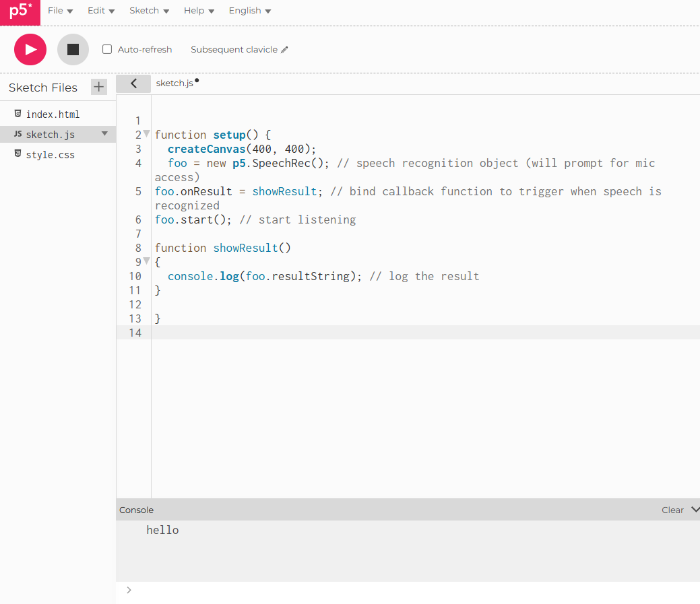Select style.css in Sketch Files
The height and width of the screenshot is (604, 700).
click(x=50, y=154)
